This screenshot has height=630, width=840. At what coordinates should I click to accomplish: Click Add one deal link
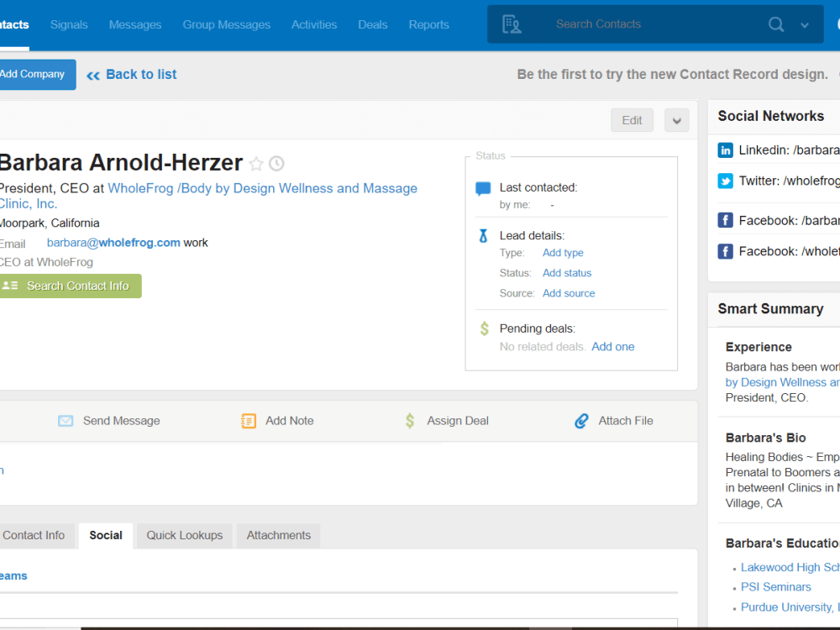[613, 347]
